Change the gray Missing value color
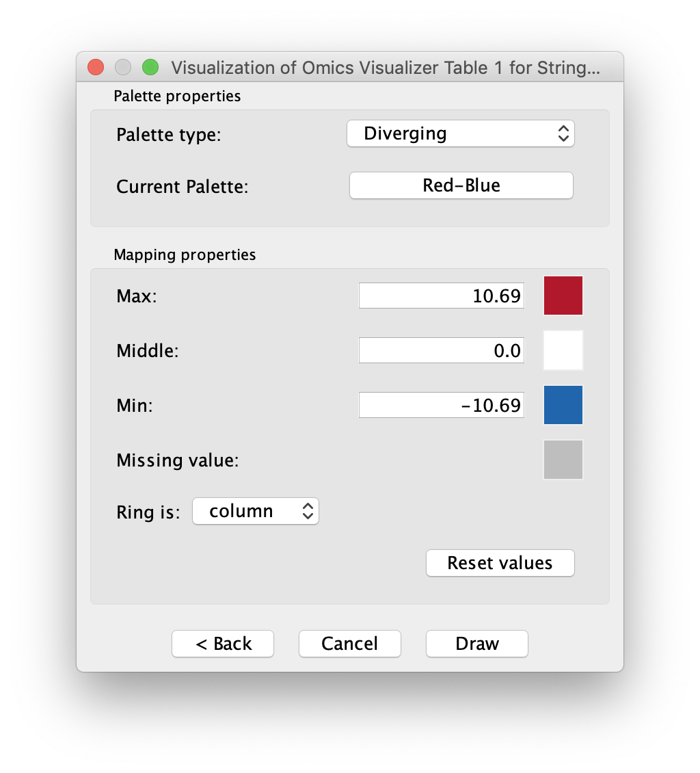700x773 pixels. [x=563, y=459]
